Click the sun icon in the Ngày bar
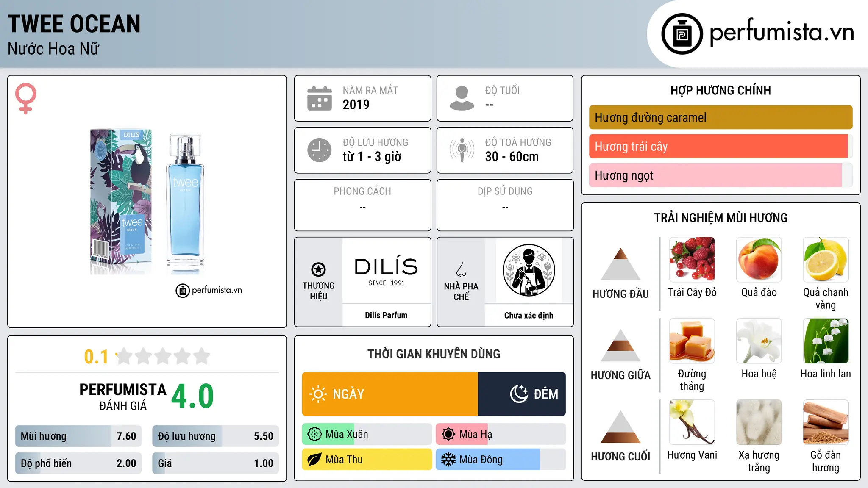 (x=318, y=394)
